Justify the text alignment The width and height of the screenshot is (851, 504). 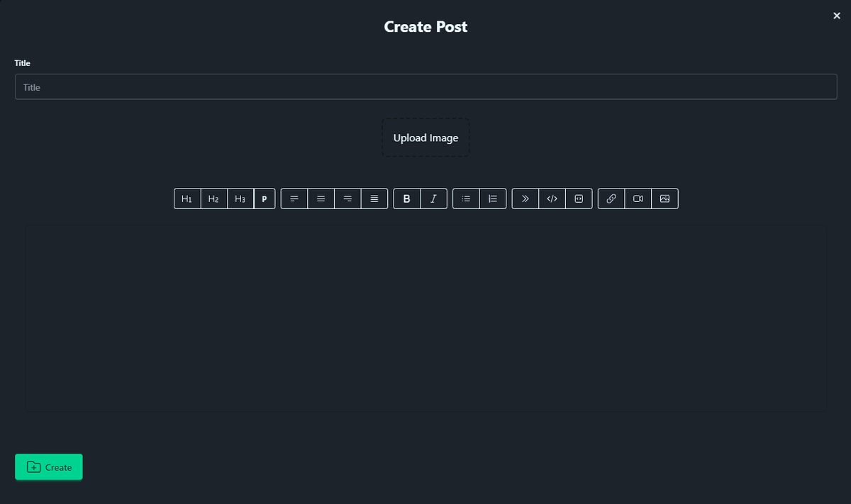[374, 198]
